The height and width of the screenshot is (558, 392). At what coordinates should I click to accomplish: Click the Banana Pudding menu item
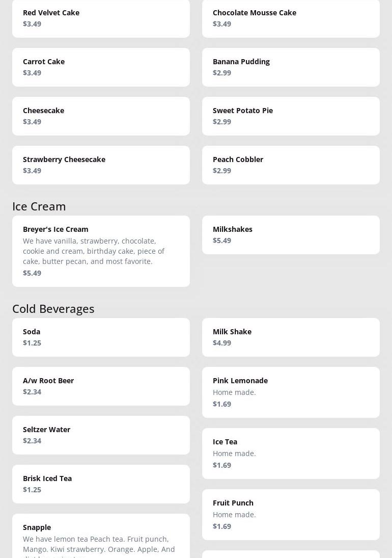point(291,67)
